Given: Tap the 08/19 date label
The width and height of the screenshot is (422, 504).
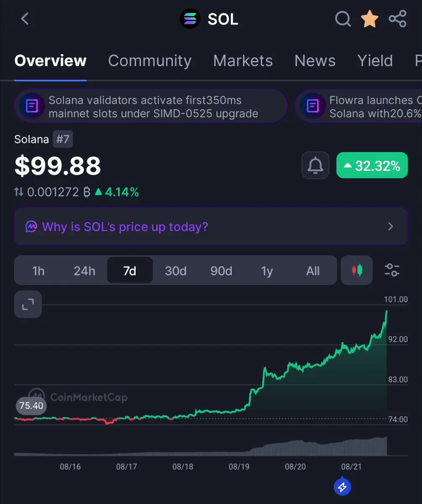Looking at the screenshot, I should pos(239,467).
